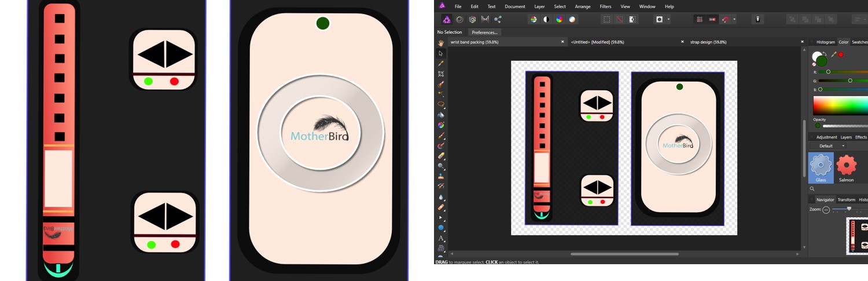Close the Untitled Modified tab
This screenshot has height=281, width=868.
(682, 42)
